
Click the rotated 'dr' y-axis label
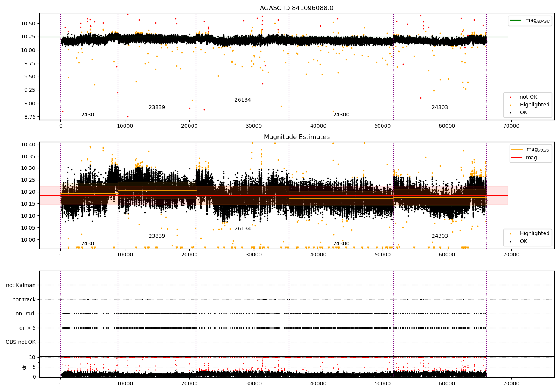[x=24, y=367]
